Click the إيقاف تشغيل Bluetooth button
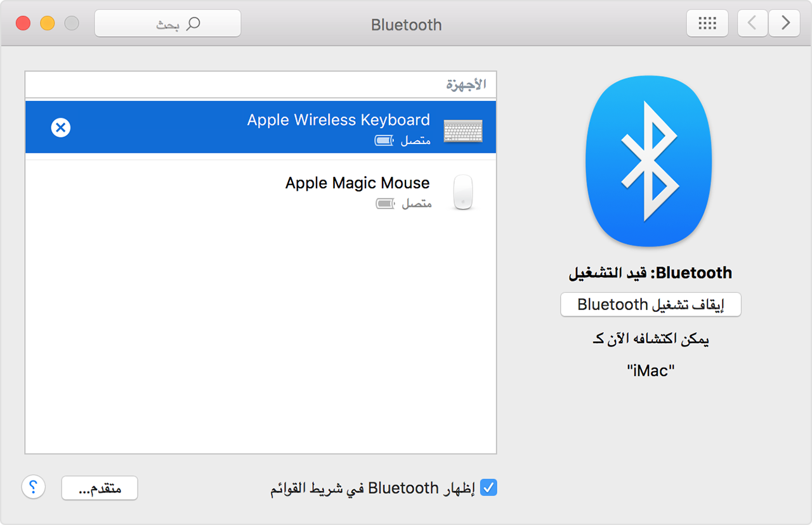The height and width of the screenshot is (525, 812). 651,304
